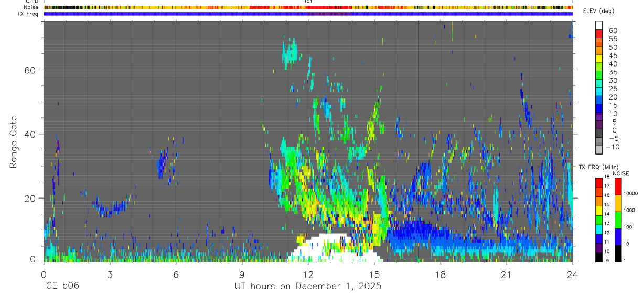Click the 18 tick label on UT hours axis

click(441, 274)
